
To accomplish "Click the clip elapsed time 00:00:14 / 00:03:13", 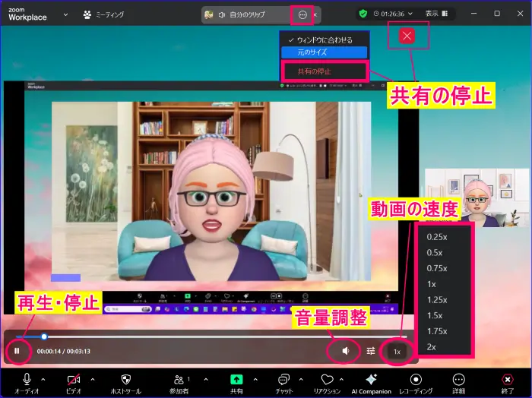I will coord(63,351).
